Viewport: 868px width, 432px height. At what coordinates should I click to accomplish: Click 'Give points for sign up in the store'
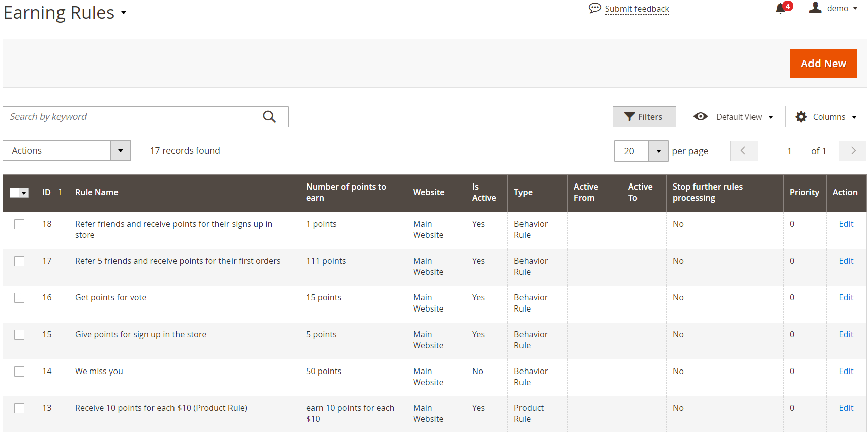[141, 334]
